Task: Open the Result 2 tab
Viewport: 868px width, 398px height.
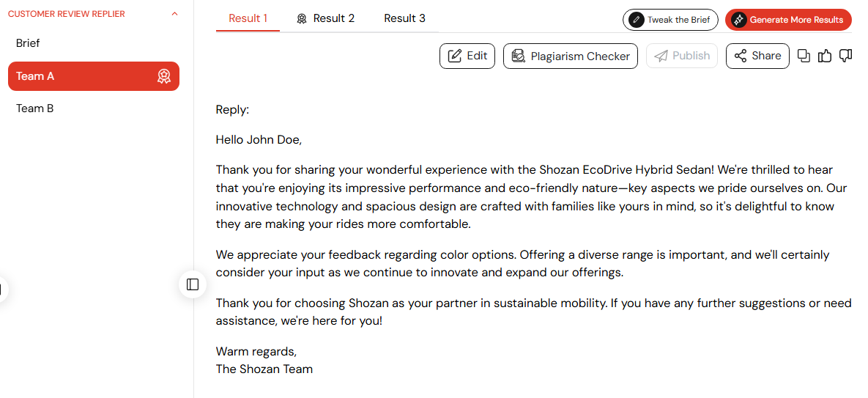Action: click(326, 18)
